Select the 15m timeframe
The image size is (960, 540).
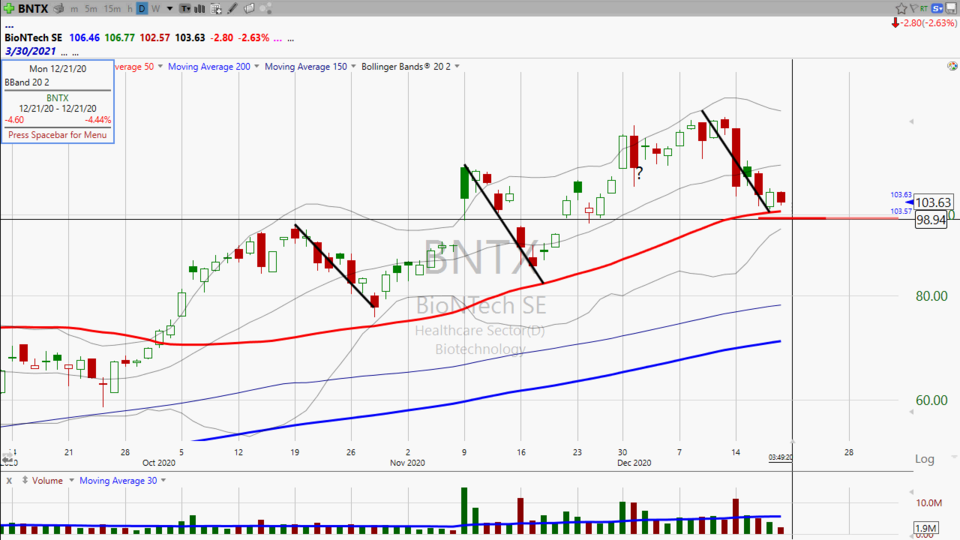pyautogui.click(x=112, y=9)
